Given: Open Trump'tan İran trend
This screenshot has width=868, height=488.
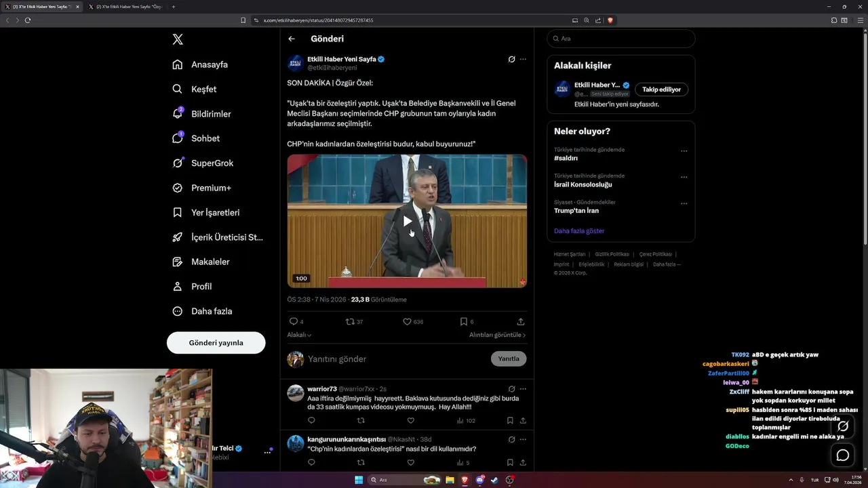Looking at the screenshot, I should click(576, 211).
